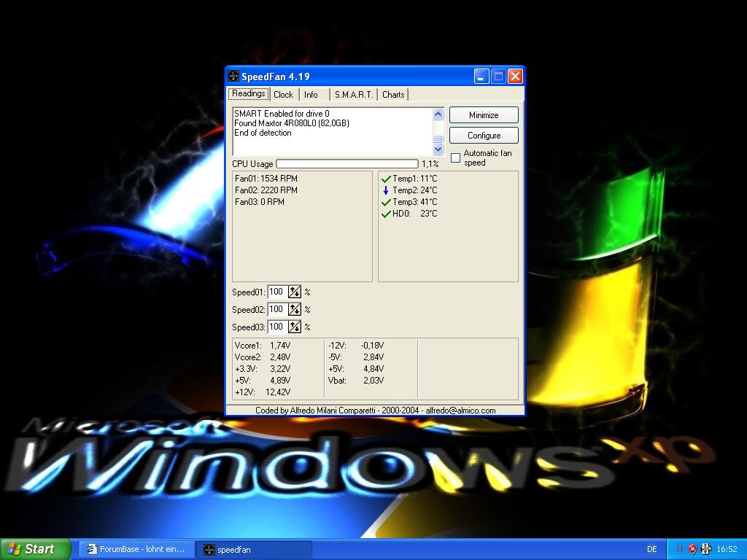Screen dimensions: 747x560
Task: Click the Minimize button in SpeedFan
Action: pyautogui.click(x=484, y=115)
